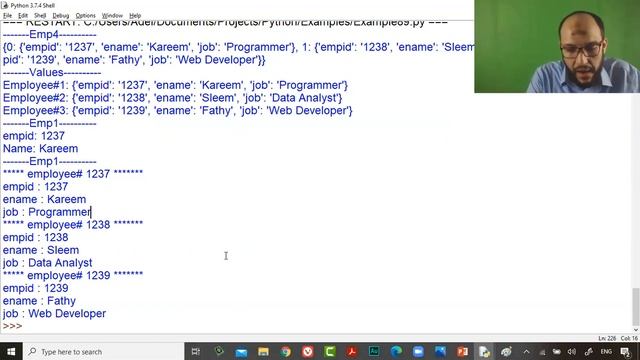Open the Window menu

click(112, 16)
